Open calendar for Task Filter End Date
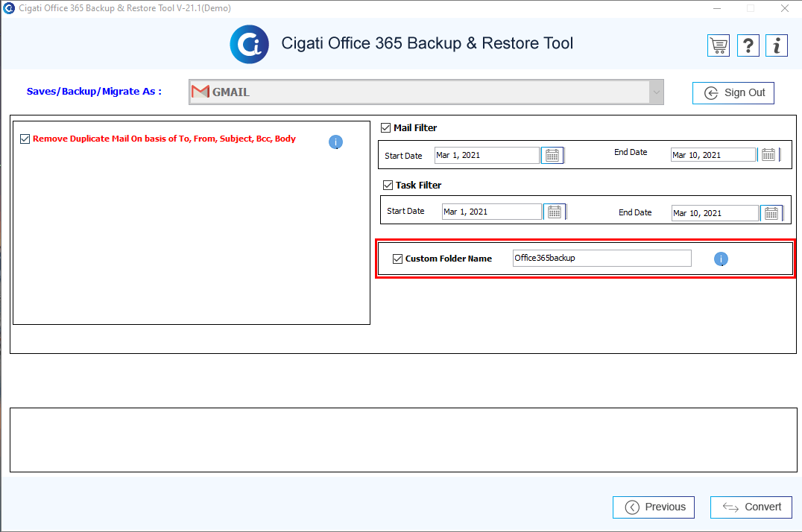This screenshot has height=532, width=802. pos(771,213)
